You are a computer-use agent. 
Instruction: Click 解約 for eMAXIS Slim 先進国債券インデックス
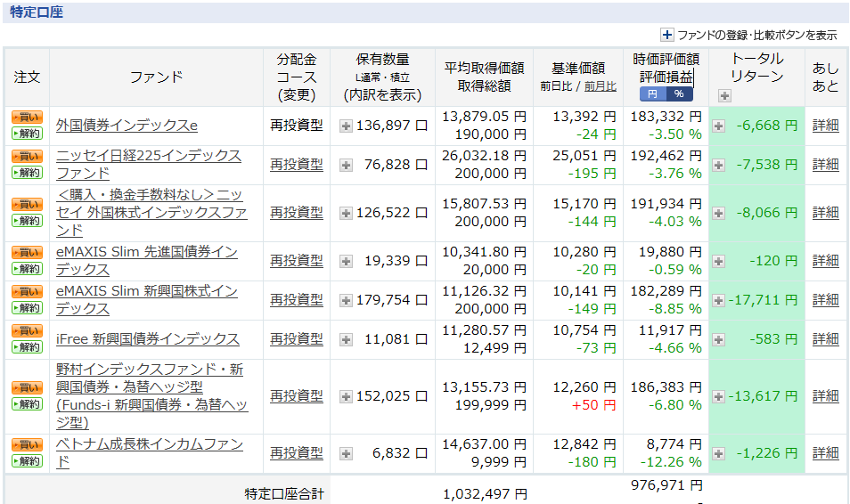coord(27,268)
